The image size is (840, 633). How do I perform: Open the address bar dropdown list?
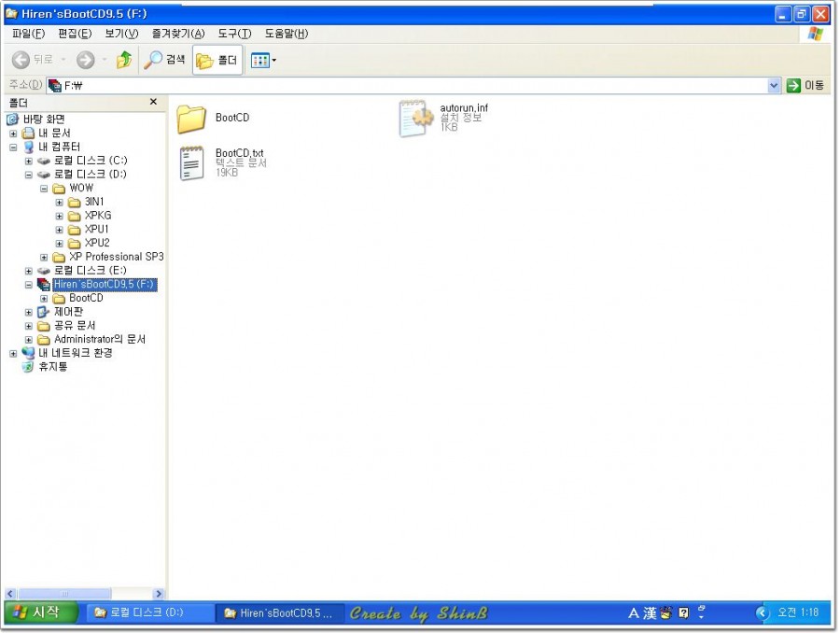774,85
